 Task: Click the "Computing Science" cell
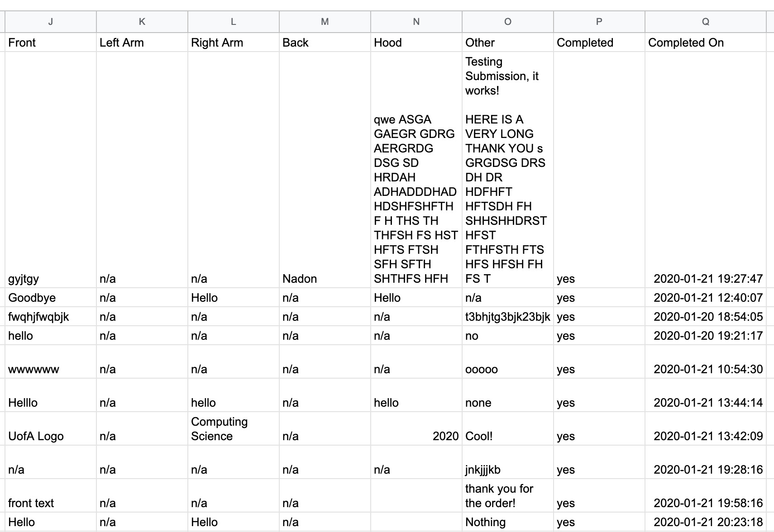[234, 429]
